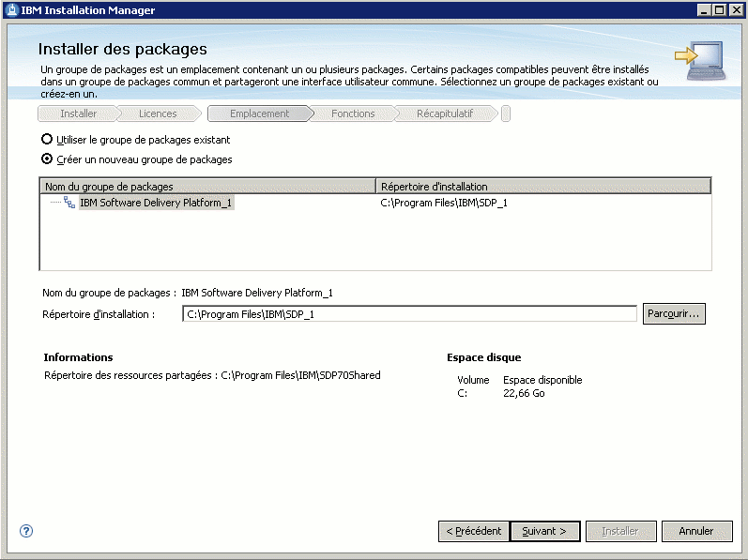Viewport: 748px width, 560px height.
Task: Click the help question mark icon
Action: pyautogui.click(x=26, y=531)
